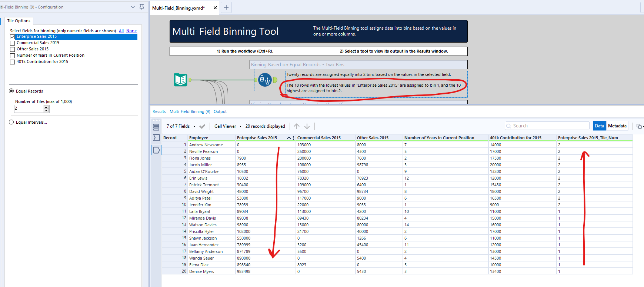Expand Configuration window options chevron
644x287 pixels.
pos(133,7)
